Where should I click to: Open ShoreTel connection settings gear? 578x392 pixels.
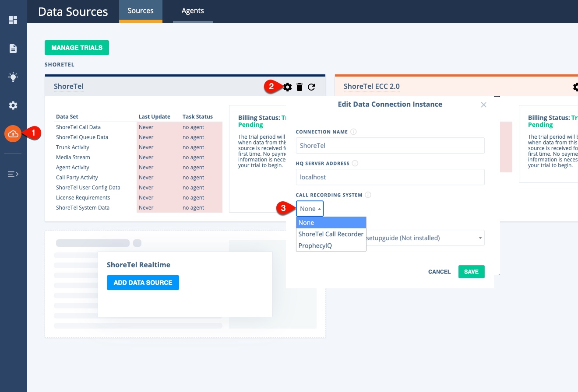(x=287, y=87)
